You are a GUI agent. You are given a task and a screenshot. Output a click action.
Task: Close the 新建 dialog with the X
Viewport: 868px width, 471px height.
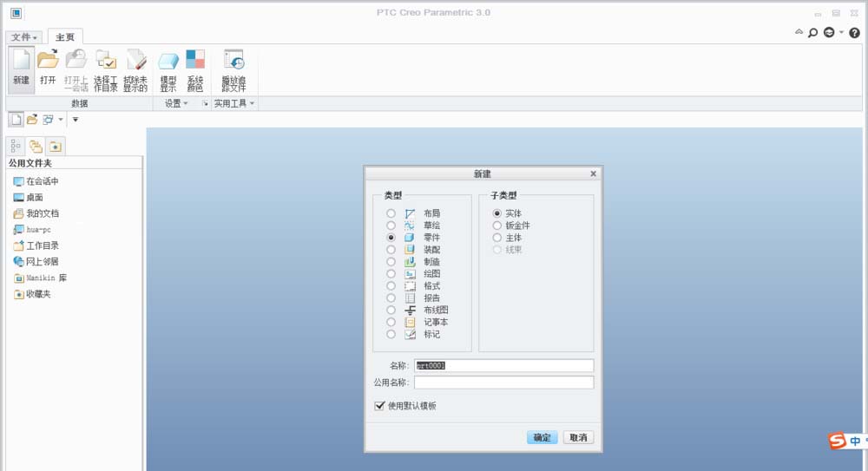pos(594,173)
